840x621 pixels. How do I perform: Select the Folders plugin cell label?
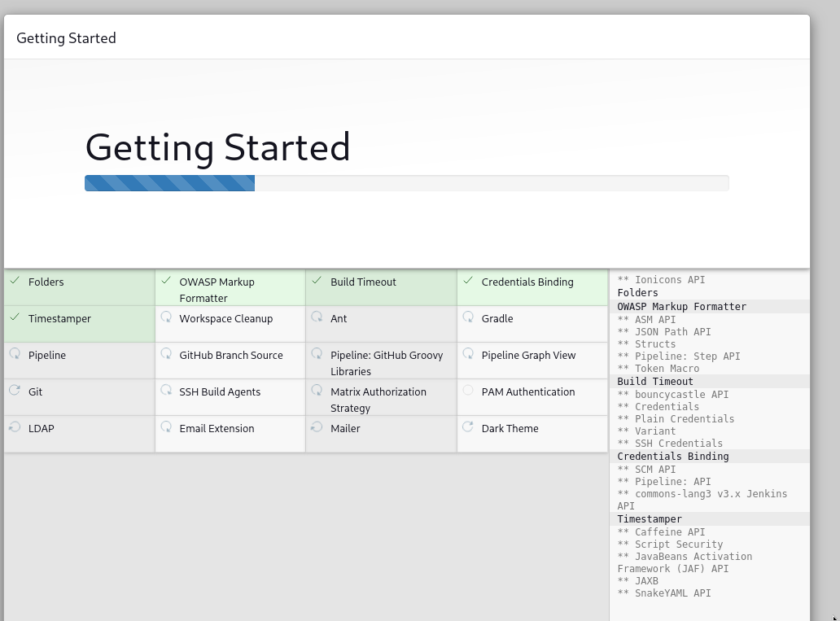46,282
